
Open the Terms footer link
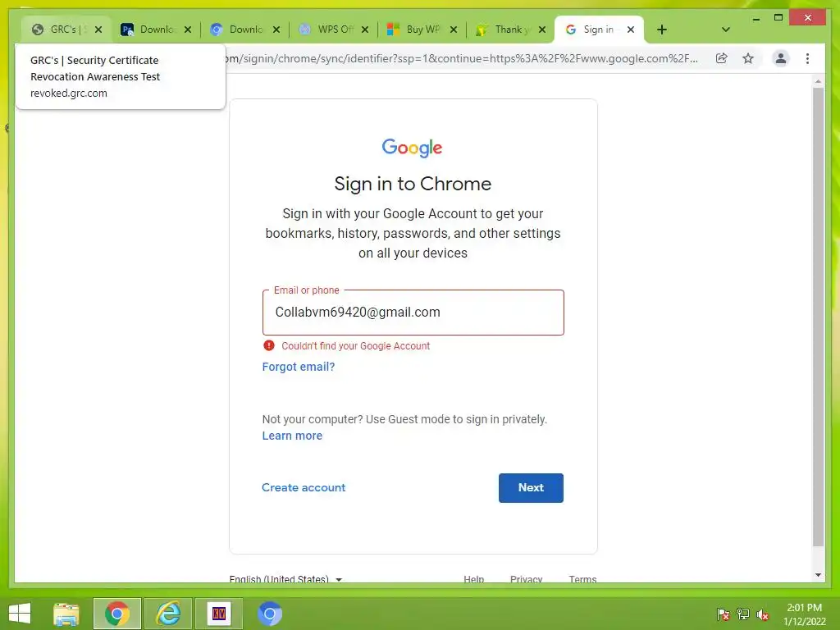tap(582, 579)
